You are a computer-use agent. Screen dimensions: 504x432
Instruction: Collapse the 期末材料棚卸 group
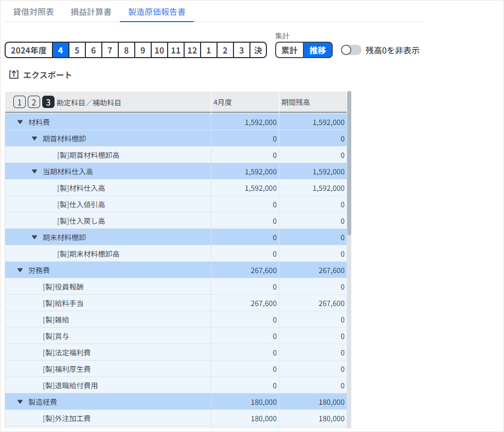tap(34, 238)
